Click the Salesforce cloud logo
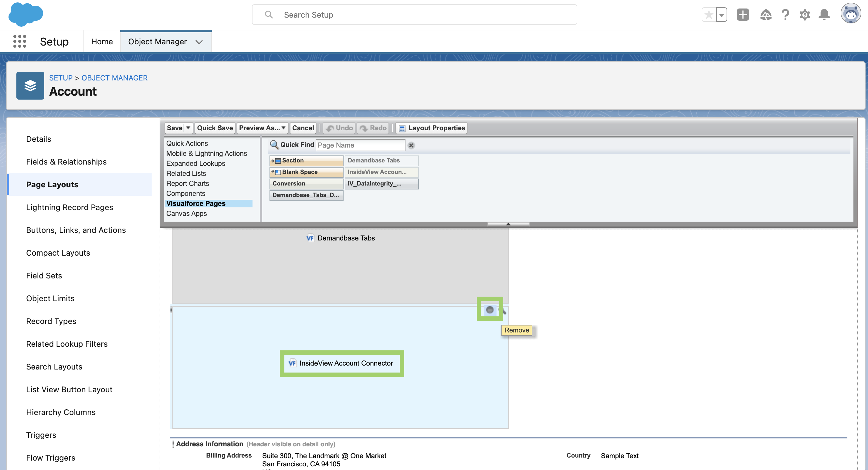 click(x=25, y=15)
